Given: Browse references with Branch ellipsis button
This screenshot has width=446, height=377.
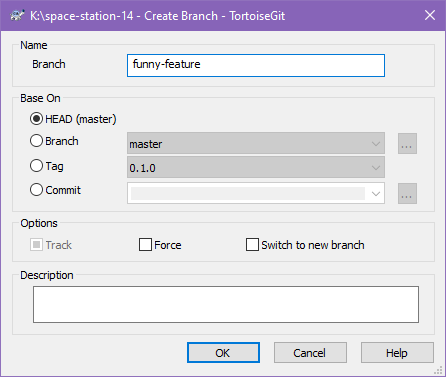Looking at the screenshot, I should 407,144.
